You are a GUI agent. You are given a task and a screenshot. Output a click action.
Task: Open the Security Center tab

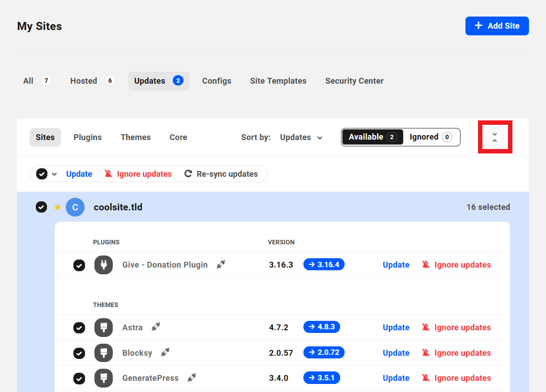354,81
